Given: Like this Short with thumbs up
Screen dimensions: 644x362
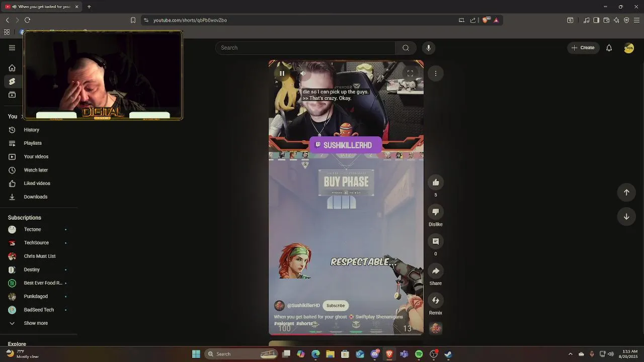Looking at the screenshot, I should pyautogui.click(x=436, y=183).
